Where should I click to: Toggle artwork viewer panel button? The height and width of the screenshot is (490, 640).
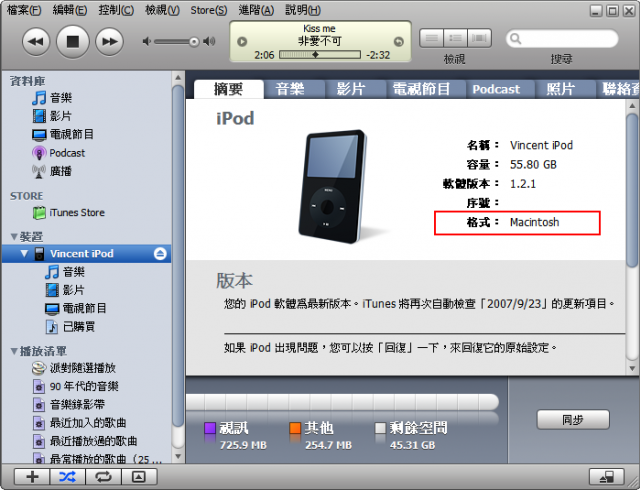[139, 477]
